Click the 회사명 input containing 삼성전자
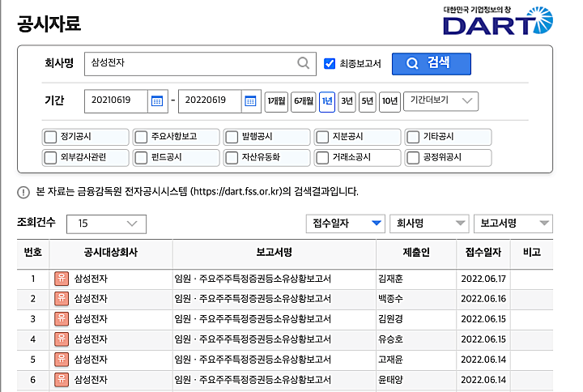 200,64
